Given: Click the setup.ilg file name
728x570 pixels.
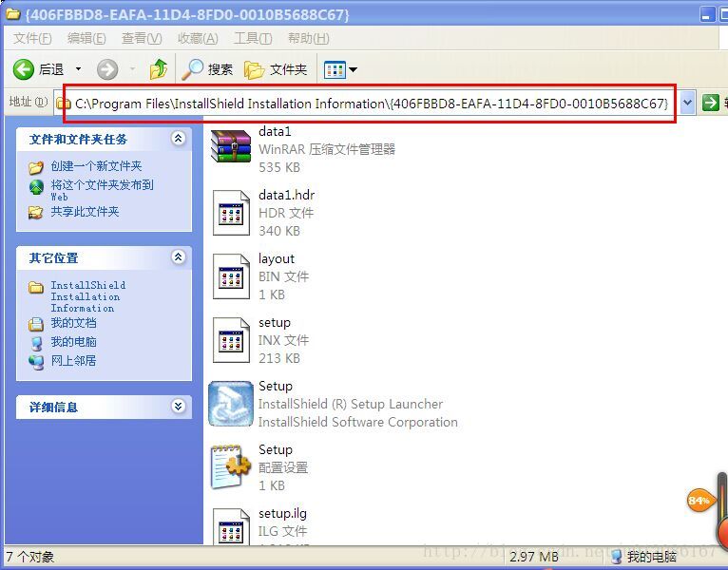Looking at the screenshot, I should click(x=282, y=513).
